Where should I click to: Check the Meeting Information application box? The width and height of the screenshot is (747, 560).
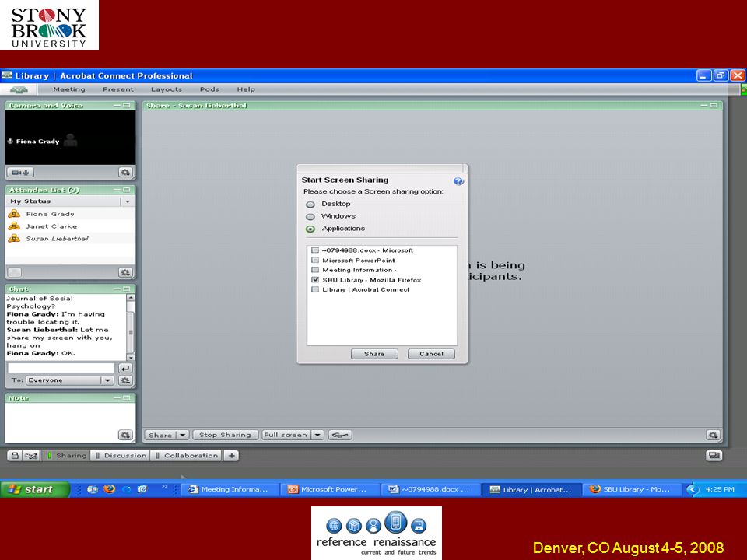(x=315, y=270)
